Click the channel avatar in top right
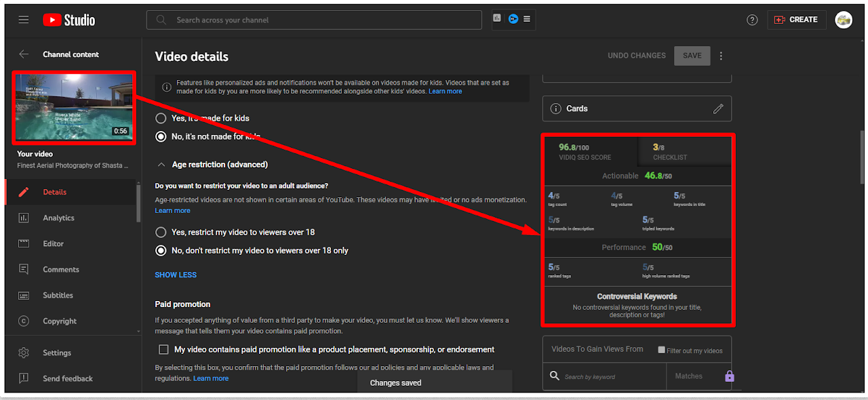The height and width of the screenshot is (400, 868). click(x=844, y=20)
